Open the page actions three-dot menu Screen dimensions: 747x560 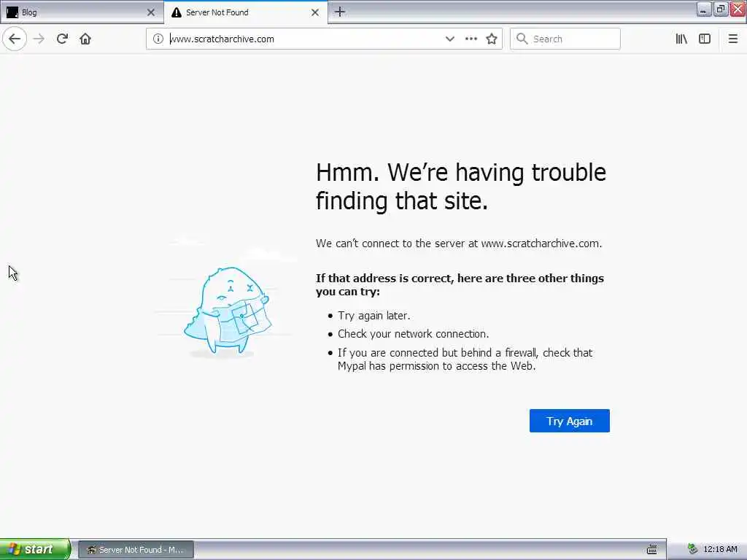pos(471,39)
